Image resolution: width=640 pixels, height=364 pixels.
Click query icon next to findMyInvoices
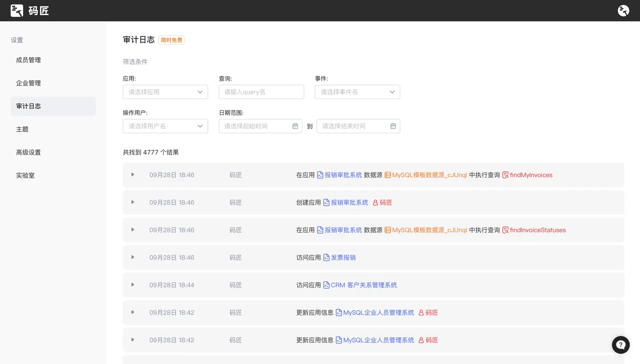click(x=505, y=175)
